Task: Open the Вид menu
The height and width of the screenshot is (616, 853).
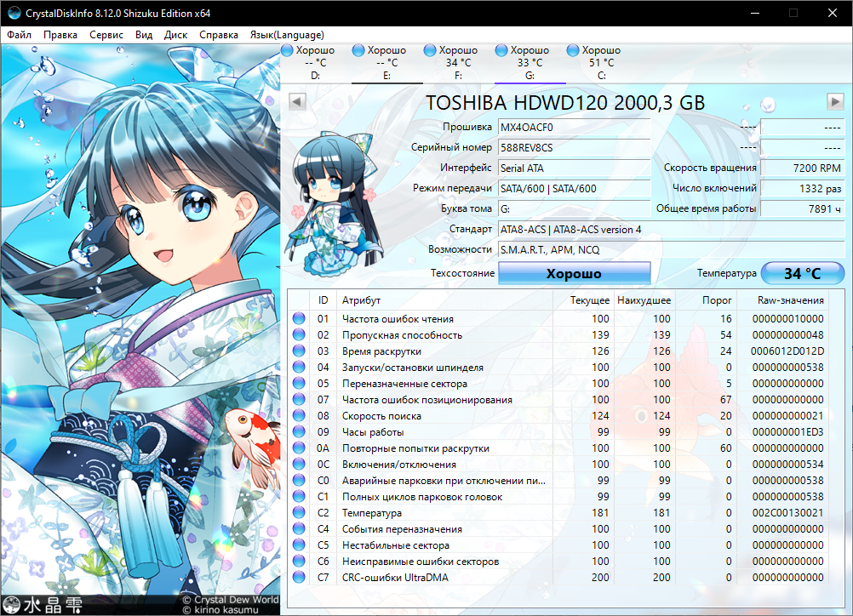Action: point(144,35)
